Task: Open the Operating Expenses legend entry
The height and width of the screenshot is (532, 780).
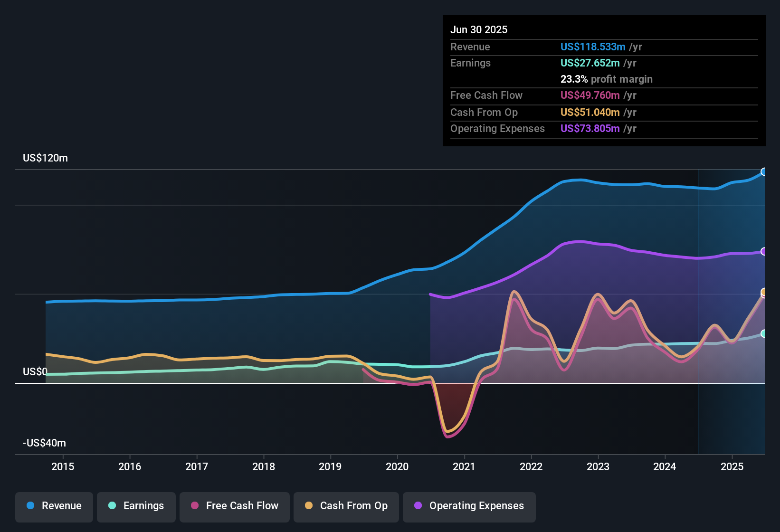Action: click(469, 506)
